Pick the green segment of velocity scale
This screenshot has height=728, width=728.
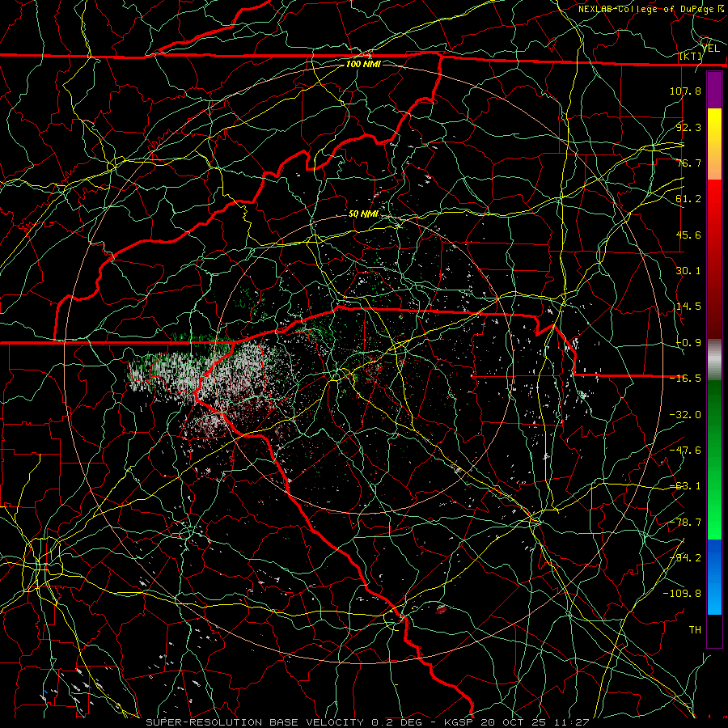714,459
